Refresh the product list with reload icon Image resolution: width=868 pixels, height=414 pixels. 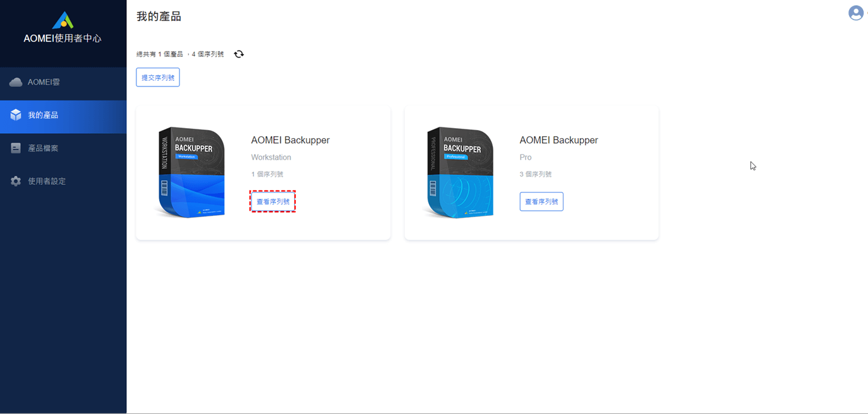pos(239,54)
